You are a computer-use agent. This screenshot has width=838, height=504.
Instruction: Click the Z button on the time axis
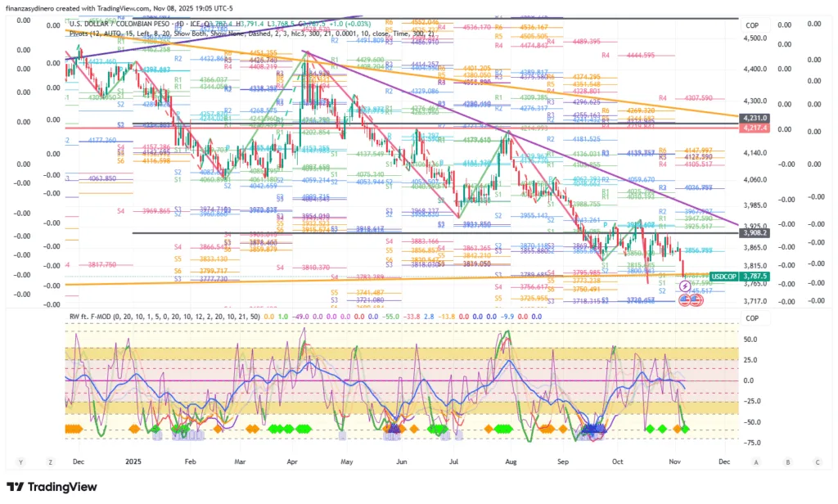click(x=51, y=461)
